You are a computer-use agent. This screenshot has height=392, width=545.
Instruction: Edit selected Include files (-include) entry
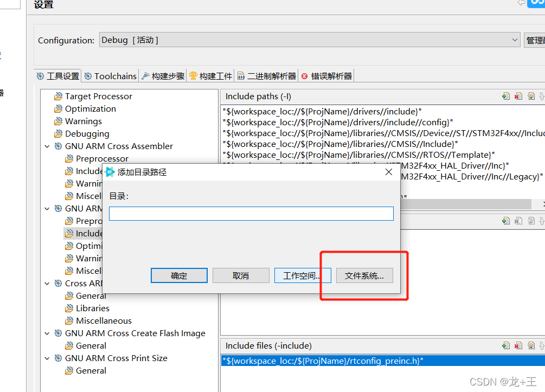pos(531,345)
